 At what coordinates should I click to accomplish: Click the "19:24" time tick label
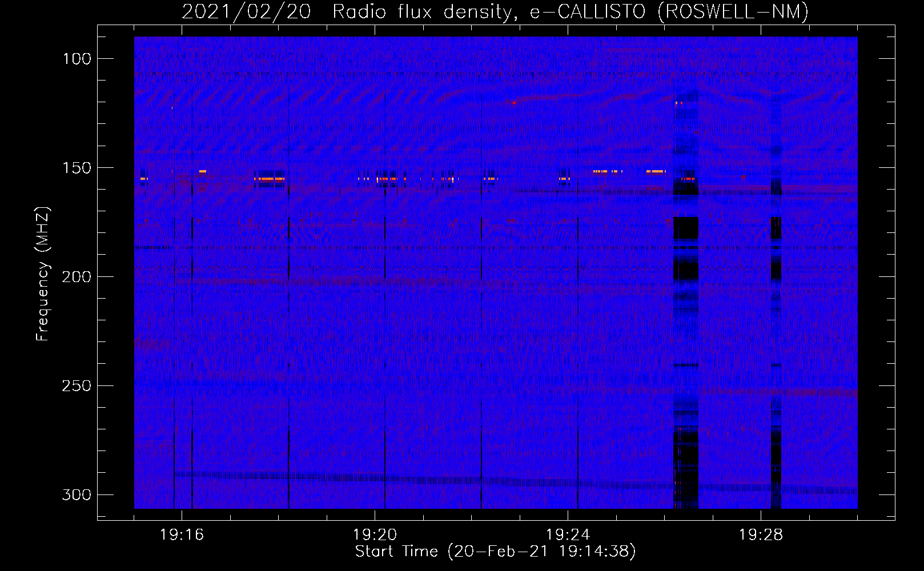pyautogui.click(x=568, y=535)
